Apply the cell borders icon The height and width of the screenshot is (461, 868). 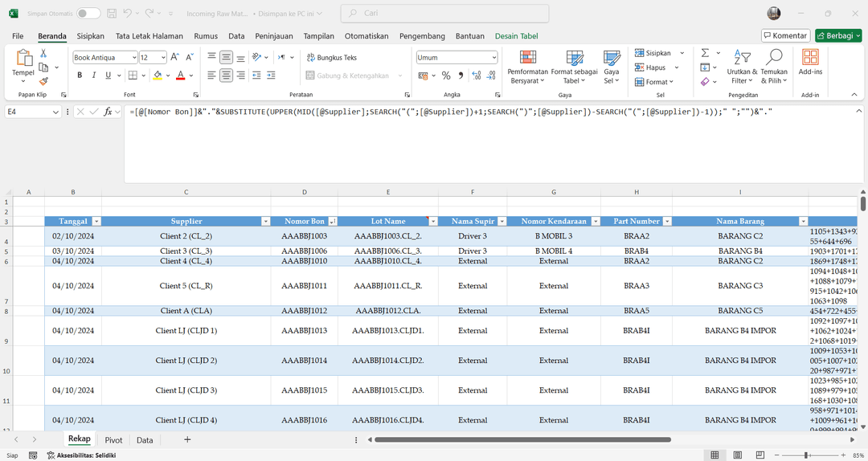133,75
